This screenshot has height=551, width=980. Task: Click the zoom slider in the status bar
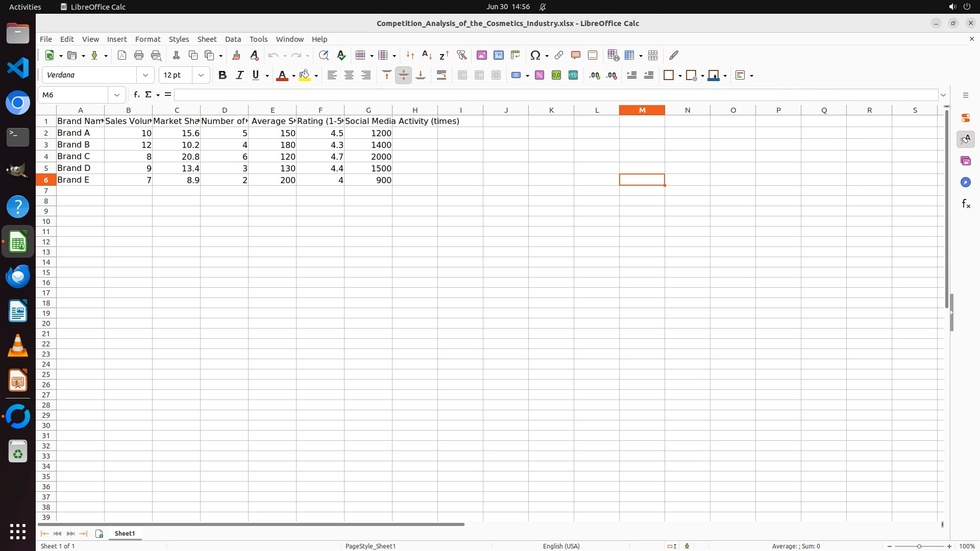919,546
